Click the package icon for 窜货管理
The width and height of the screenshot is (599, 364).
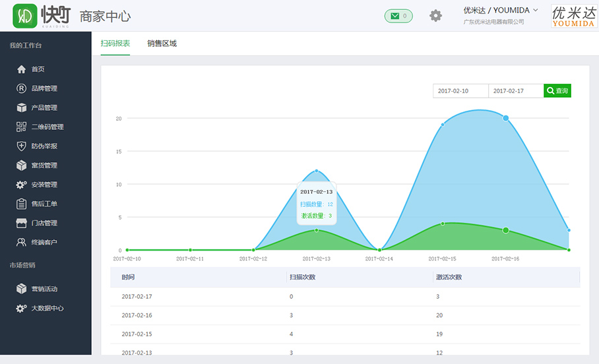click(x=21, y=166)
